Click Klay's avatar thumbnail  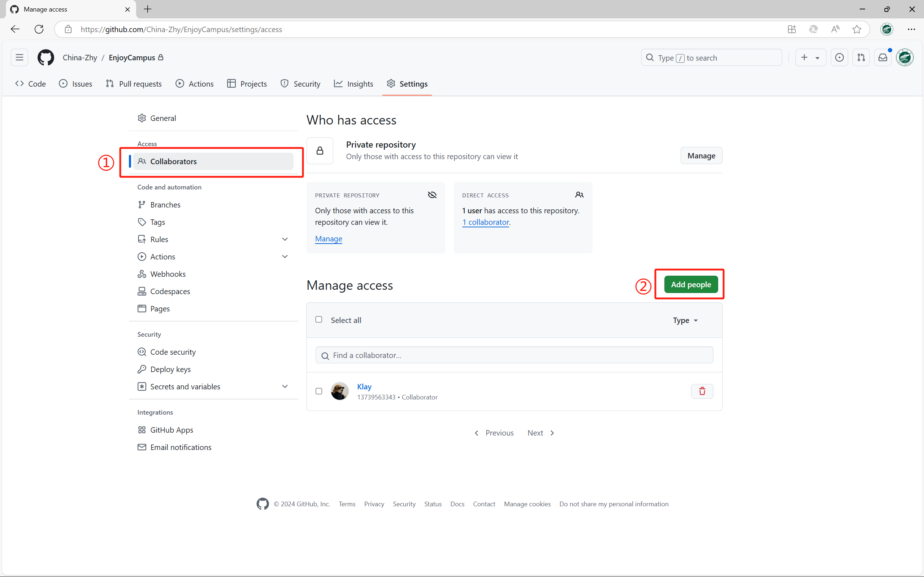[339, 391]
